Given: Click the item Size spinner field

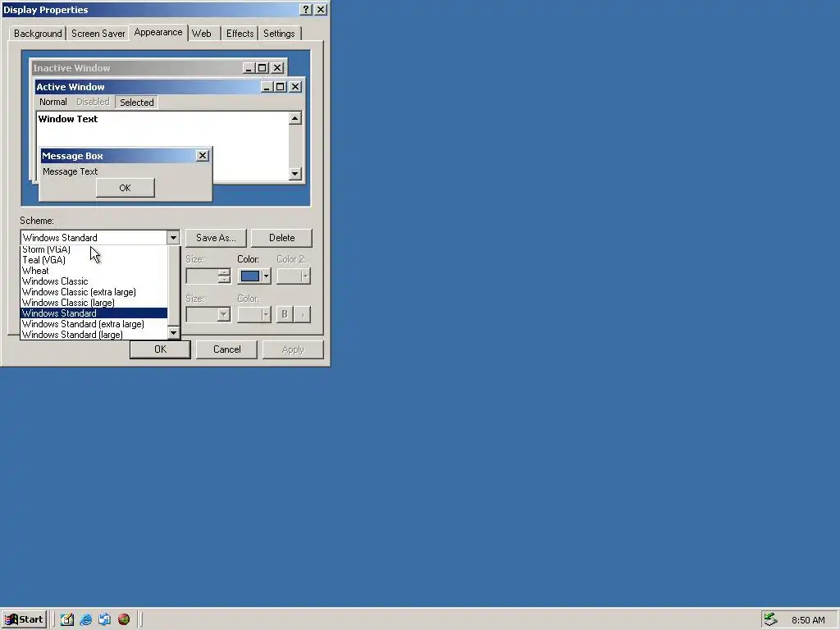Looking at the screenshot, I should click(203, 276).
